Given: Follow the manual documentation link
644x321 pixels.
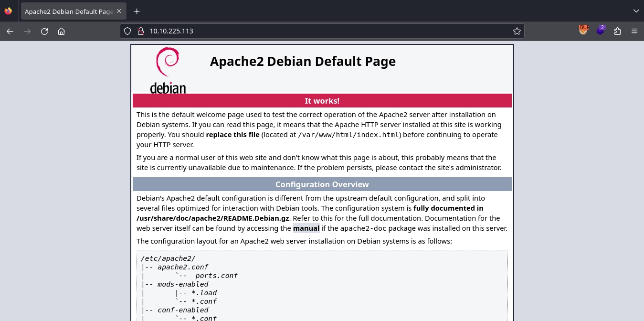Looking at the screenshot, I should pyautogui.click(x=306, y=228).
